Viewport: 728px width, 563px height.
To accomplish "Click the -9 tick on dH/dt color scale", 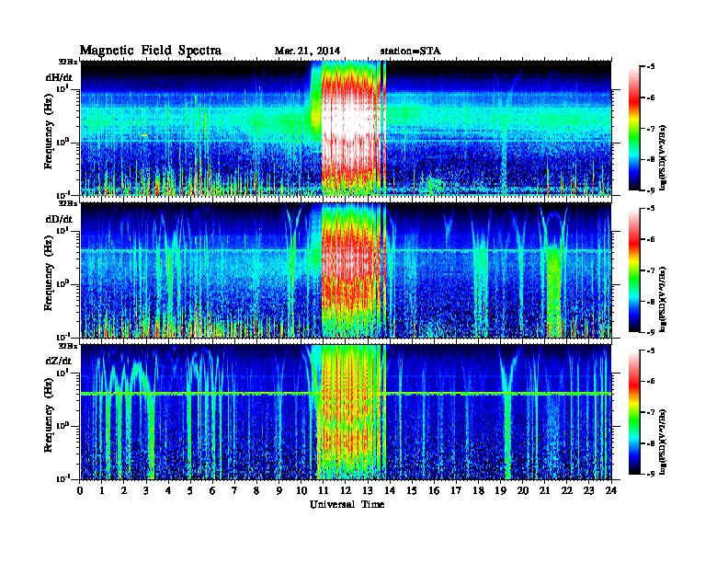I will coord(650,190).
